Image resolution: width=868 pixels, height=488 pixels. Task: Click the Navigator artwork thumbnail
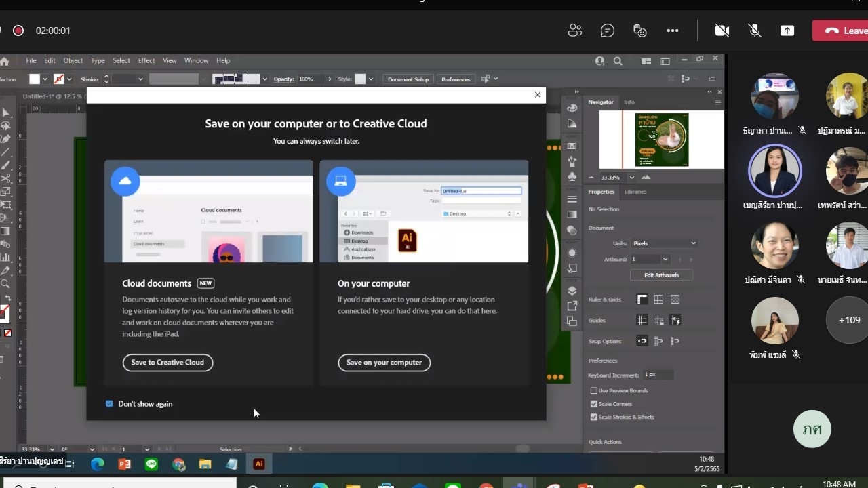[x=662, y=140]
